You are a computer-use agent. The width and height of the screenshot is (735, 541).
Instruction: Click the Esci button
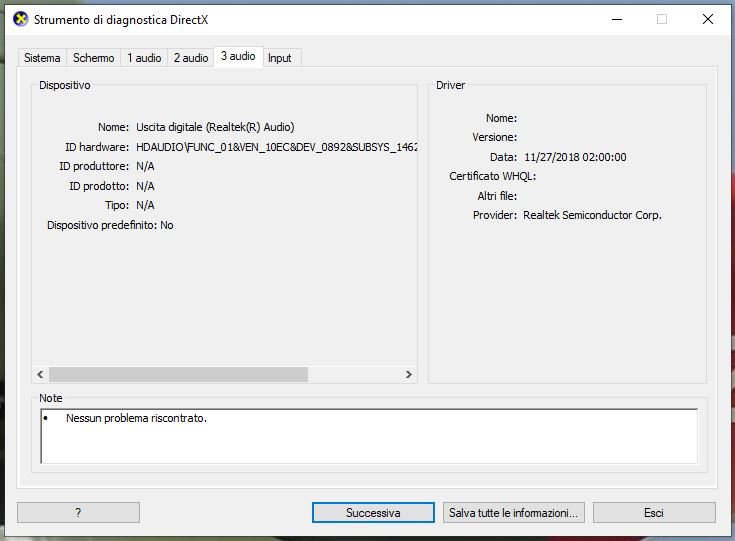tap(654, 512)
